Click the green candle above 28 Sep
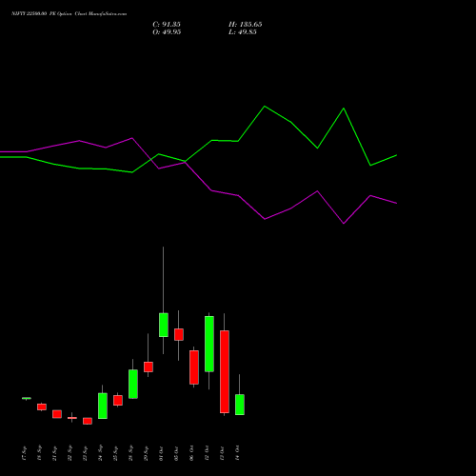This screenshot has height=476, width=476. coord(133,384)
